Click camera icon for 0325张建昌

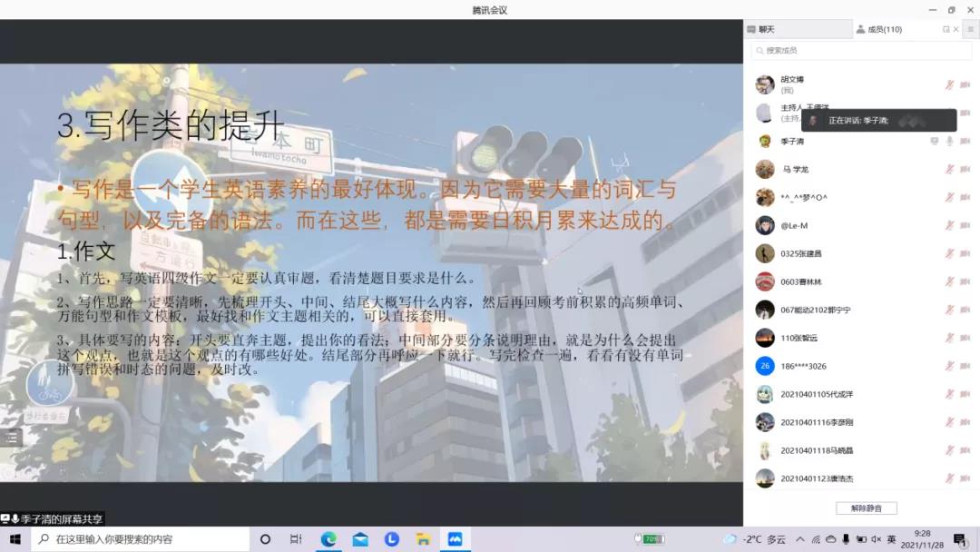pos(965,254)
